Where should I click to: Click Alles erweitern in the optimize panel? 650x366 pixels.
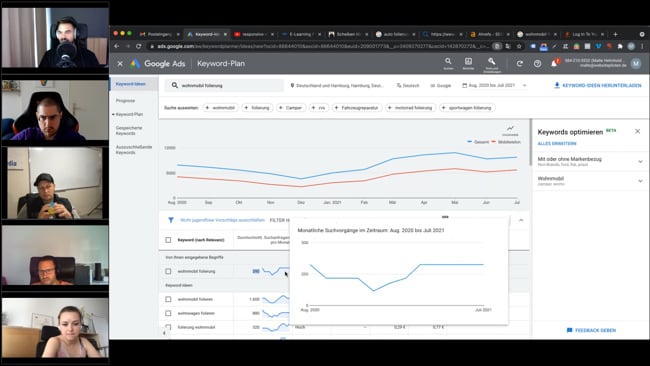pos(557,143)
